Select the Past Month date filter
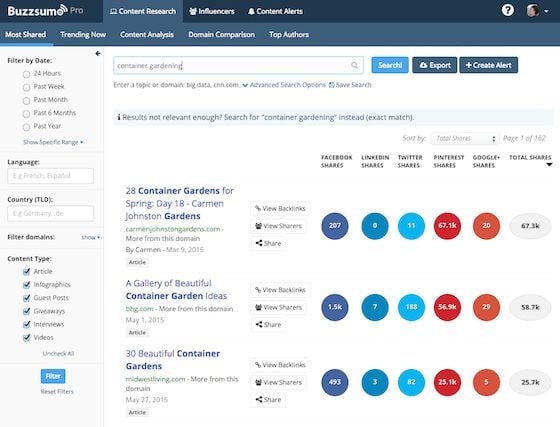This screenshot has width=560, height=427. (26, 101)
